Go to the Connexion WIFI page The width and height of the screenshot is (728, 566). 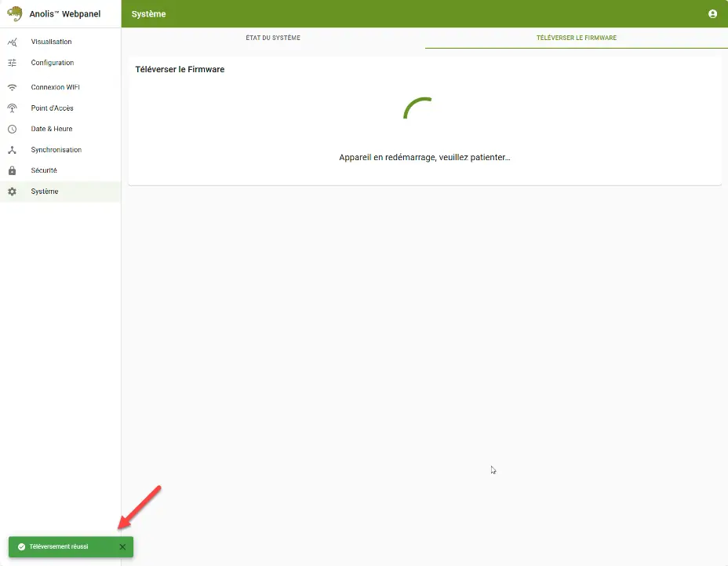pyautogui.click(x=60, y=87)
